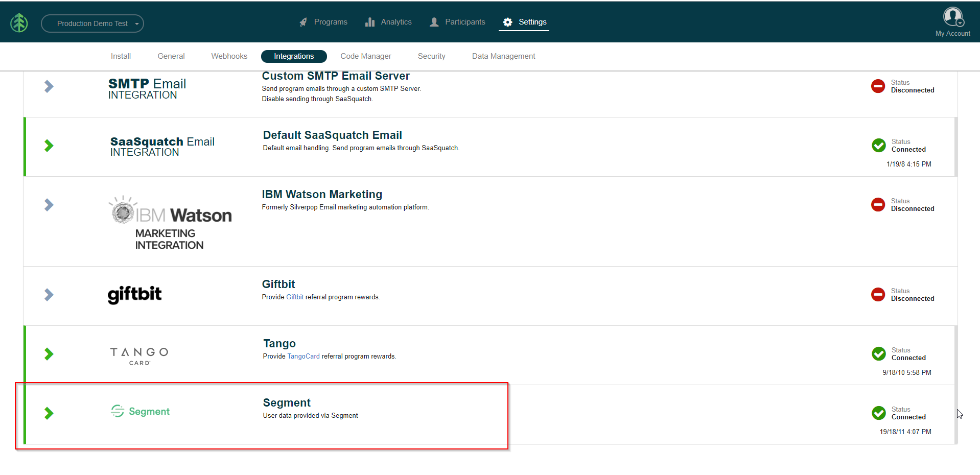Switch to the Install tab
The height and width of the screenshot is (475, 980).
pos(121,56)
